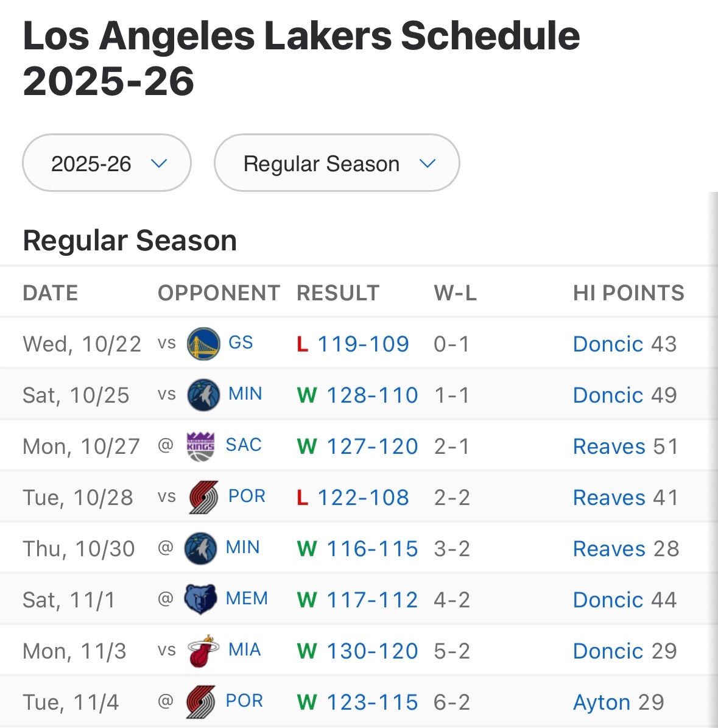The width and height of the screenshot is (718, 728).
Task: Open Ayton player link
Action: point(601,702)
